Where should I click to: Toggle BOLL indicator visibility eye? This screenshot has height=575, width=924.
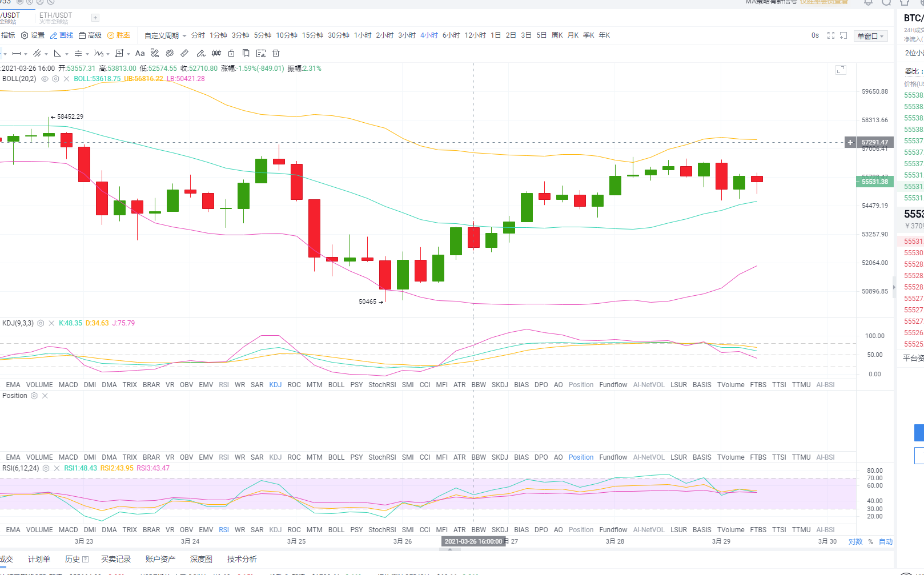pos(45,79)
